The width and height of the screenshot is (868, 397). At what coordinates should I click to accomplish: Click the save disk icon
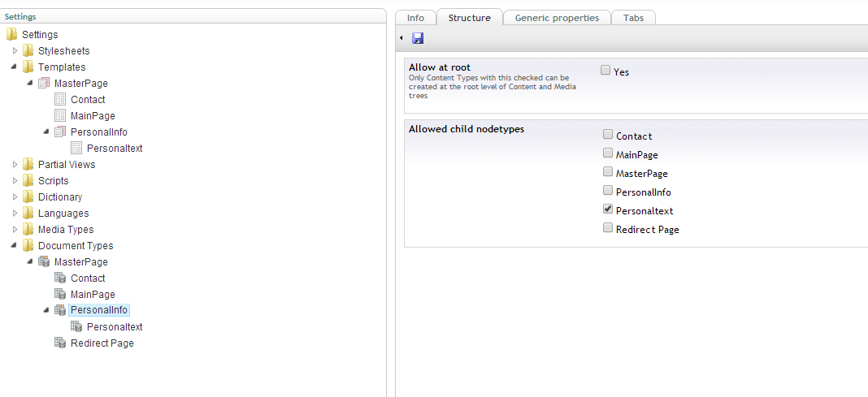(418, 38)
